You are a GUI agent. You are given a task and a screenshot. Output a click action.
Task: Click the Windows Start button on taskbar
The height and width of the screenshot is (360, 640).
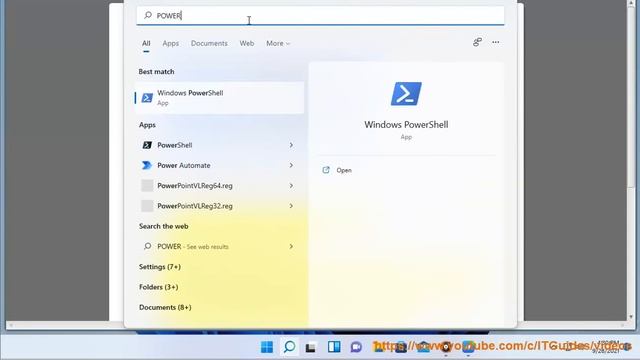tap(267, 347)
